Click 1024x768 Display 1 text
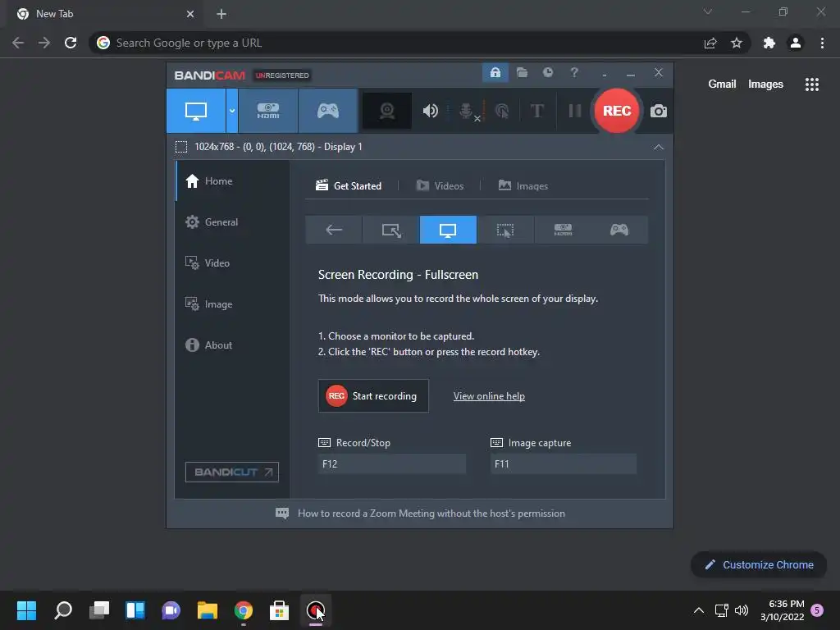 tap(278, 147)
